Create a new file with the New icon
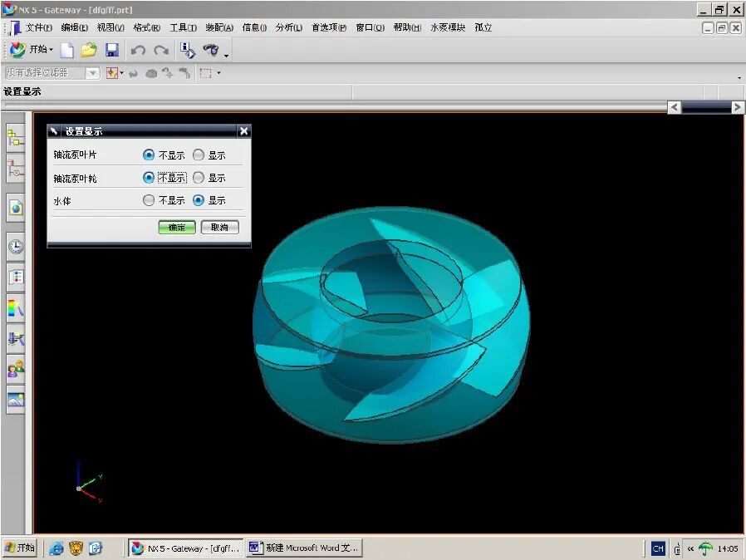Viewport: 746px width, 560px height. (67, 50)
